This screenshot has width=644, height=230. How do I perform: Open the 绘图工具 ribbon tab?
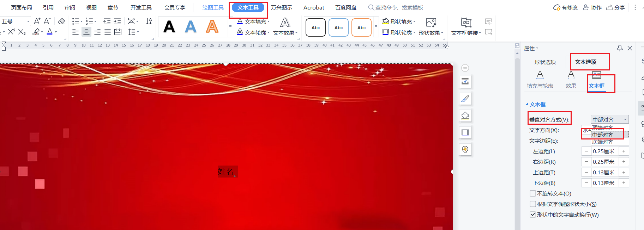pyautogui.click(x=213, y=7)
